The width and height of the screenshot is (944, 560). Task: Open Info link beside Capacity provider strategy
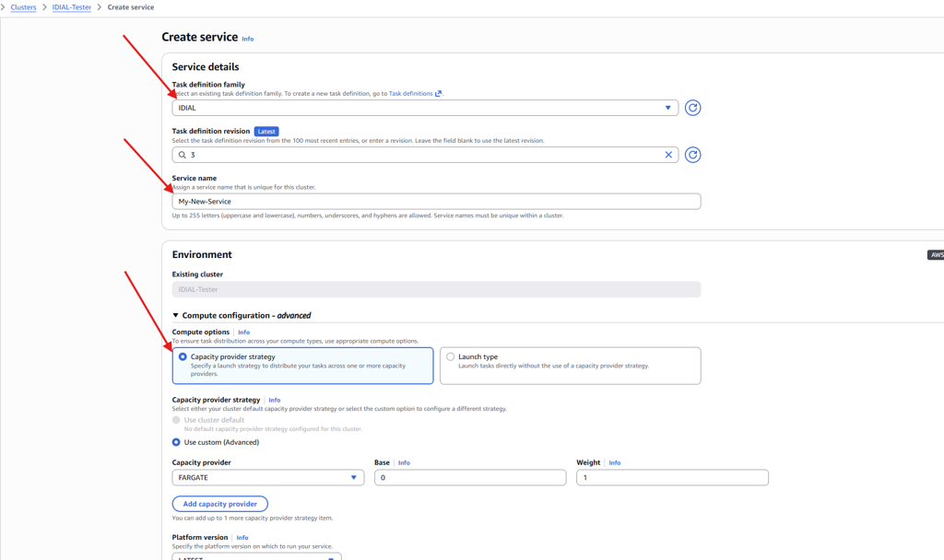(x=274, y=400)
